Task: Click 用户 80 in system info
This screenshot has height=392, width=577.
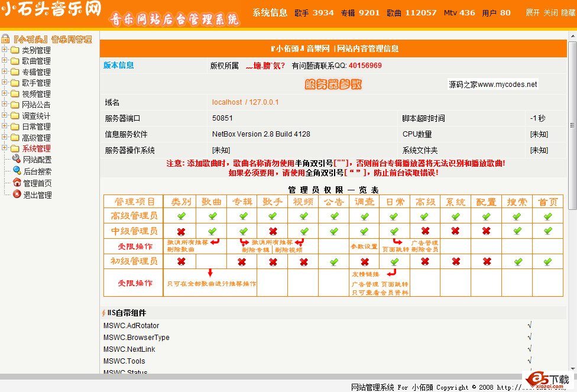Action: pos(497,13)
